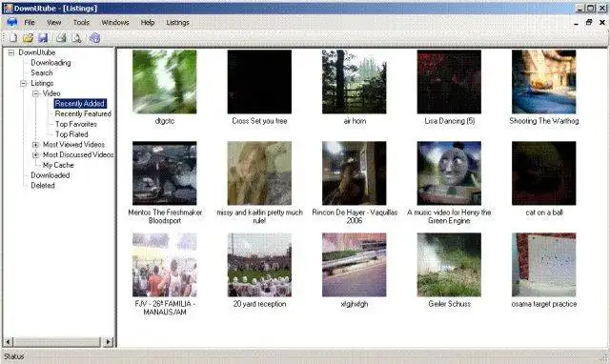This screenshot has width=610, height=364.
Task: Select the Cross Set you free thumbnail
Action: click(259, 82)
